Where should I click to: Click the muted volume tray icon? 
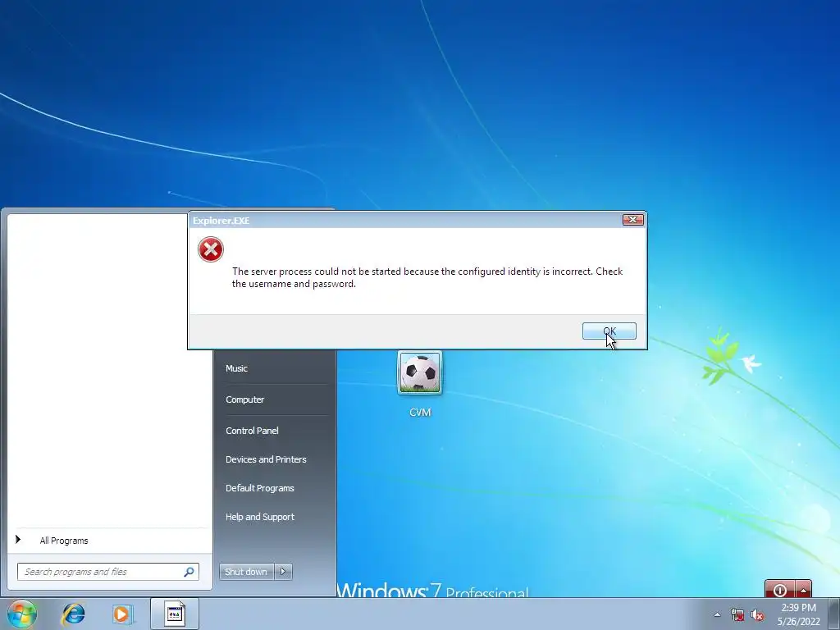757,615
